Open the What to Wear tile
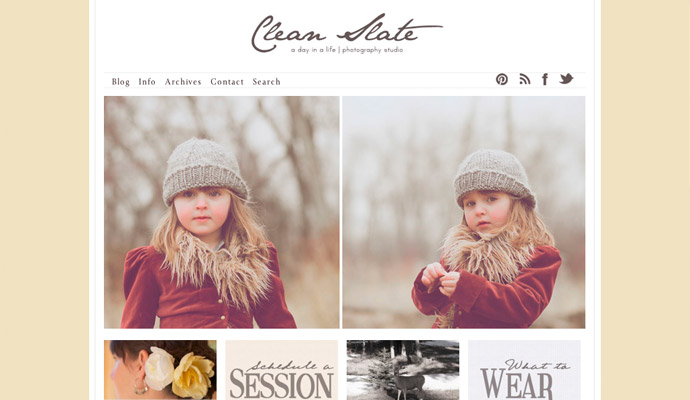 [x=524, y=370]
